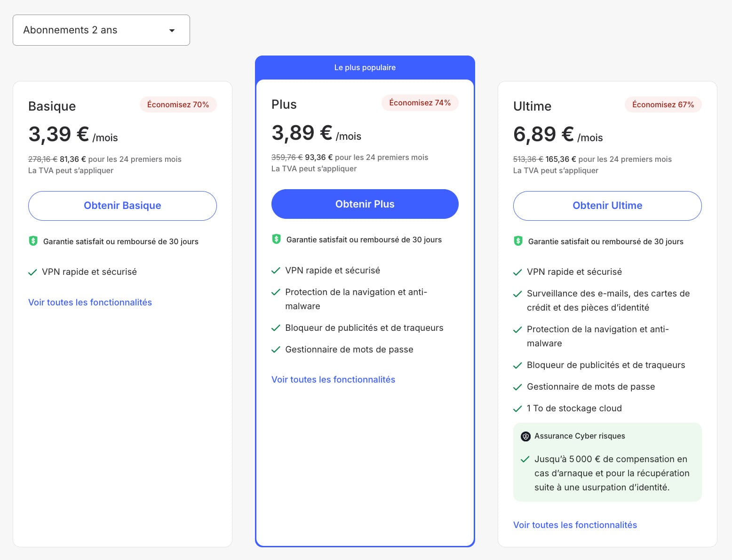Click the guarantee shield icon on Ultime card

point(518,241)
